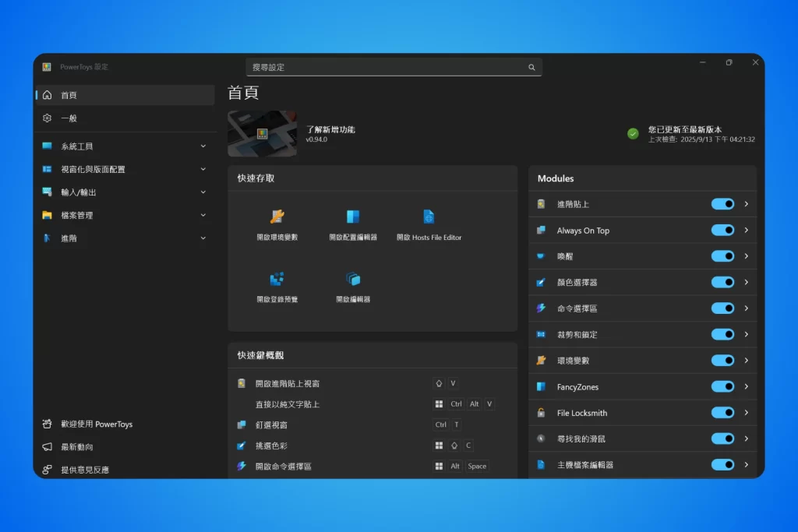
Task: Open 登錄預覽 from quick access
Action: [276, 285]
